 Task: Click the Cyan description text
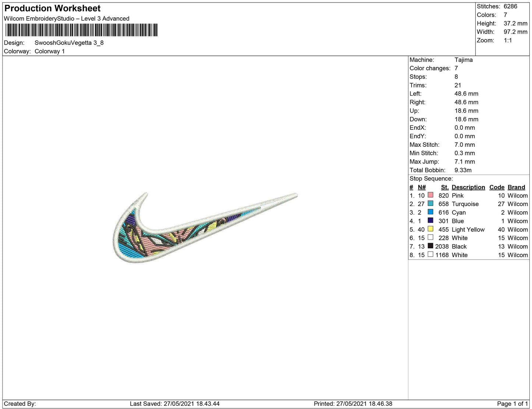tap(459, 213)
